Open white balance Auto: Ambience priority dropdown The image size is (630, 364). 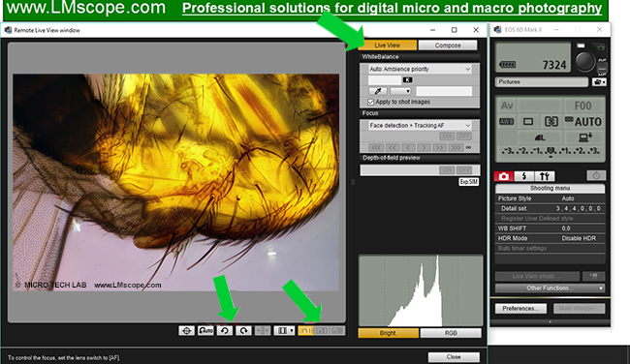coord(420,69)
